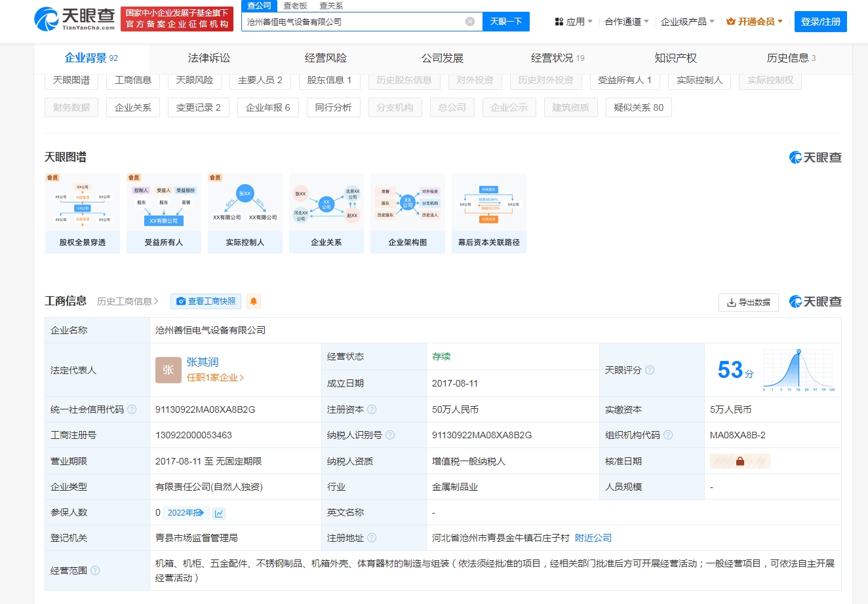Jump to 变更记录 2 section
The width and height of the screenshot is (868, 604).
pos(199,107)
